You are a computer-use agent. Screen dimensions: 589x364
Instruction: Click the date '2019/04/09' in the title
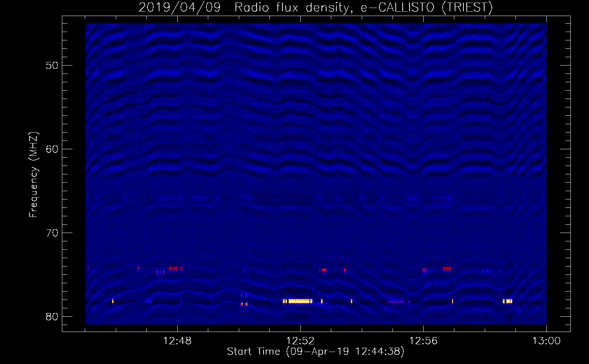pos(179,7)
